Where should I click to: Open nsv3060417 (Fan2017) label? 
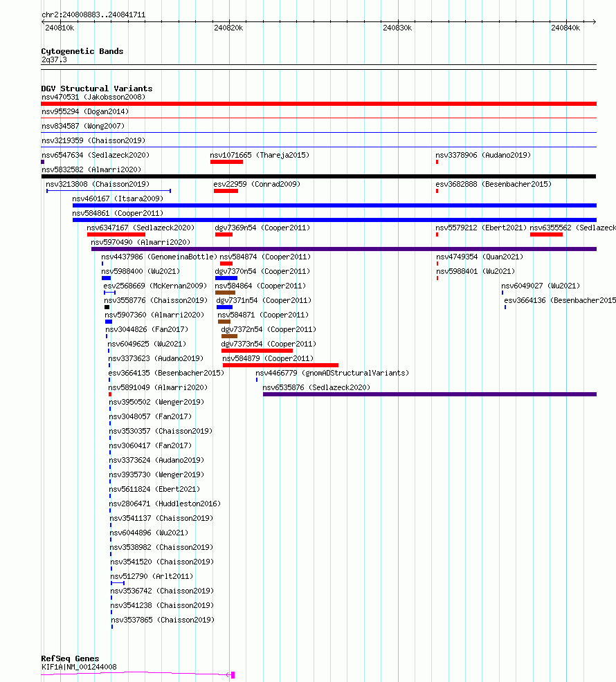151,446
